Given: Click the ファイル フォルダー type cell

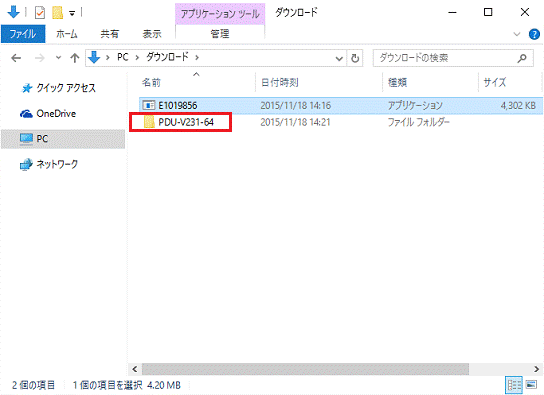Looking at the screenshot, I should coord(418,122).
